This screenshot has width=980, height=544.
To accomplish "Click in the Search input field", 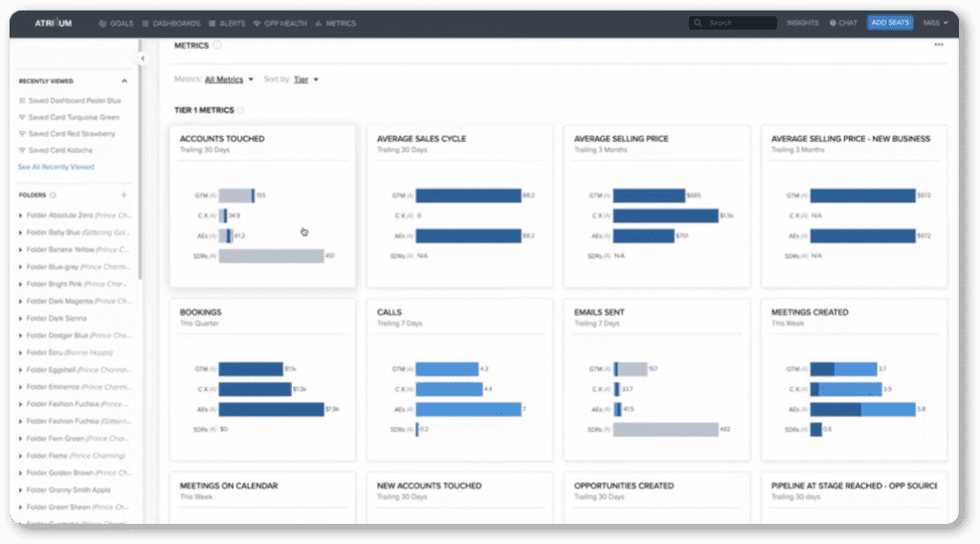I will click(x=739, y=23).
